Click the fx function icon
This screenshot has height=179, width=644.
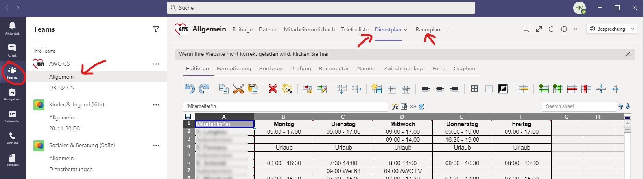tap(395, 106)
